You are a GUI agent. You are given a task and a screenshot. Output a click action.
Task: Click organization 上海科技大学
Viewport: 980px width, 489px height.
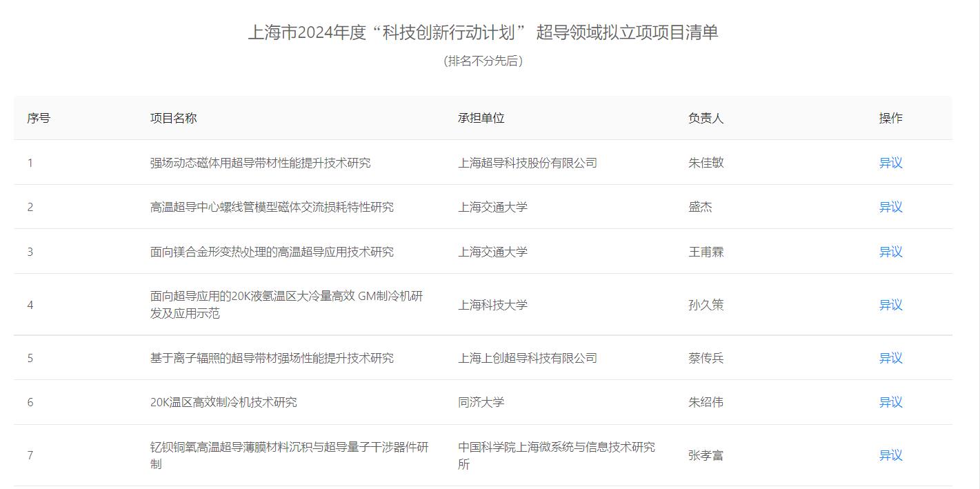tap(493, 305)
